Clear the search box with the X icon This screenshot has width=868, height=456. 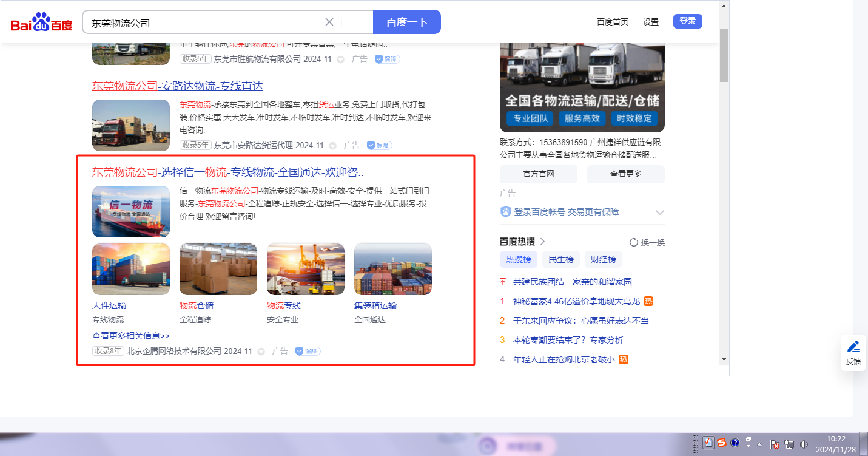(329, 22)
